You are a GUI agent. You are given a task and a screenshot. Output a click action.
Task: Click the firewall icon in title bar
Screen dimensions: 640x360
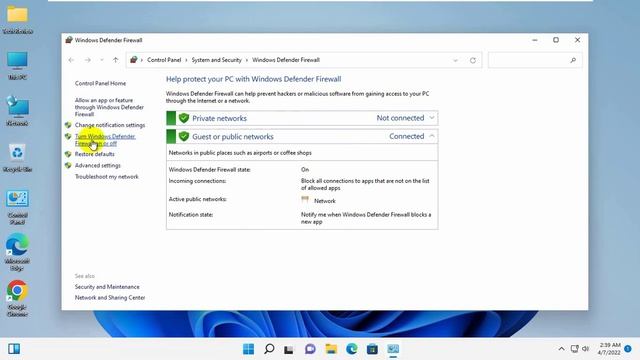click(x=69, y=40)
